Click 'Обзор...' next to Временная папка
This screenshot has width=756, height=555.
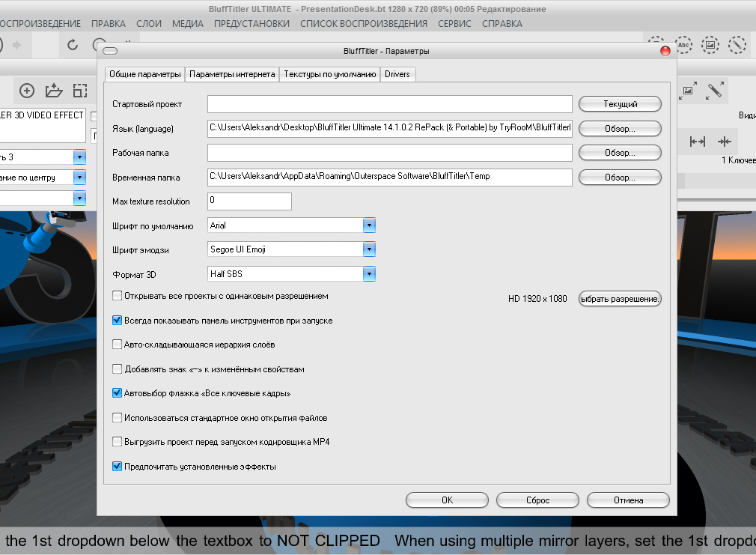[620, 177]
